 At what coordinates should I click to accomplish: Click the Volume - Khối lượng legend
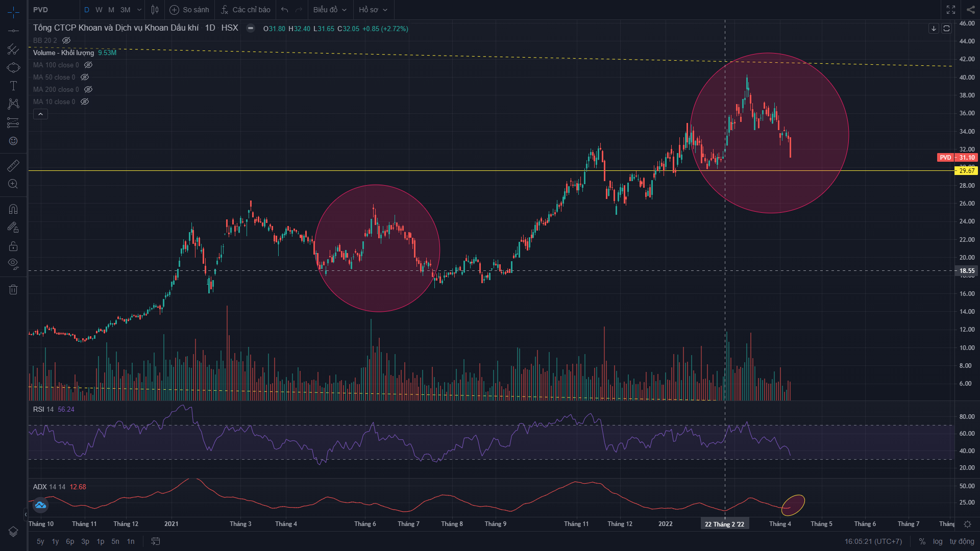coord(63,53)
